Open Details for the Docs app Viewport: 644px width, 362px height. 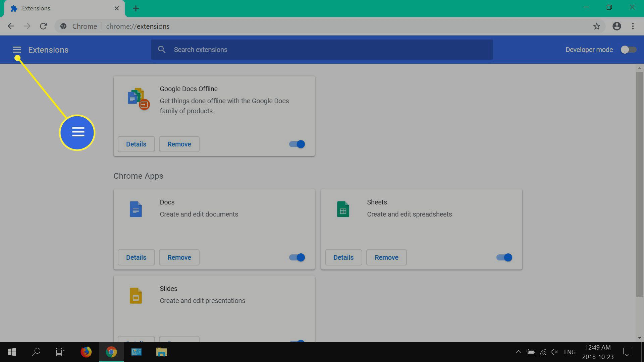(136, 257)
